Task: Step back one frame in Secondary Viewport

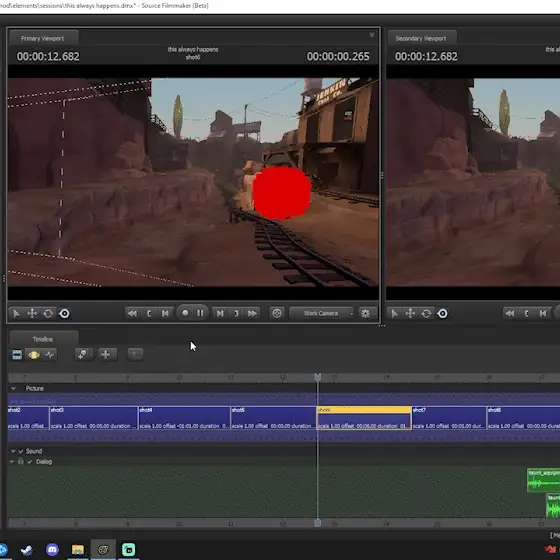Action: 543,314
